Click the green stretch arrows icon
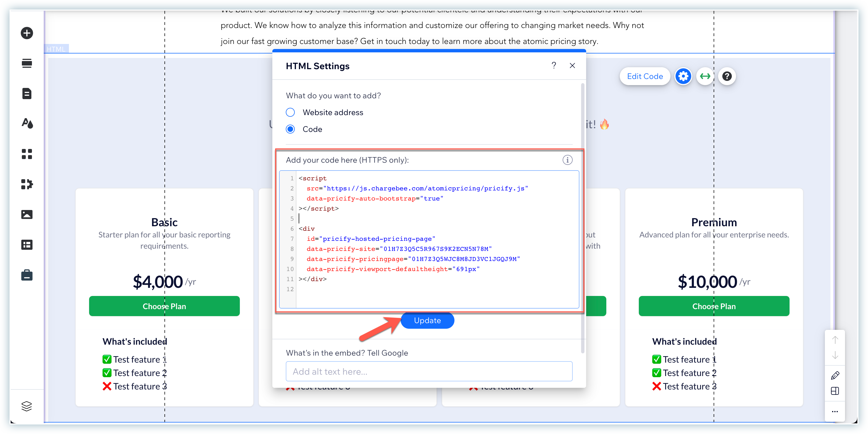Image resolution: width=868 pixels, height=434 pixels. (705, 76)
